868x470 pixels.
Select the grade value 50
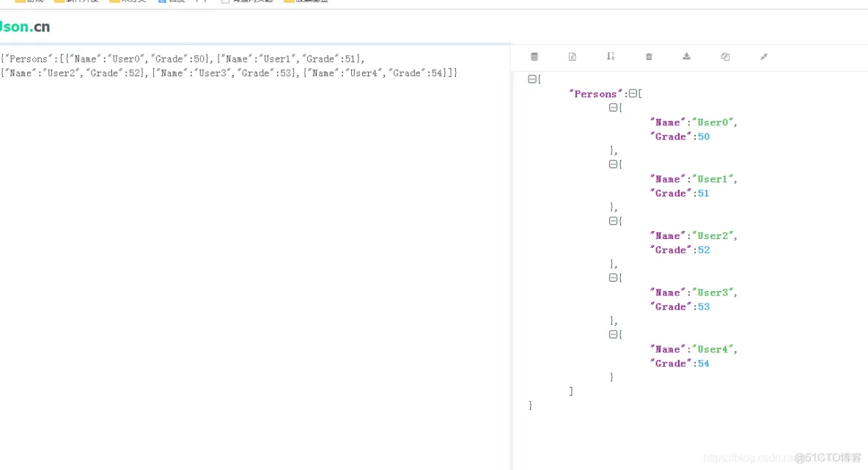click(x=704, y=136)
